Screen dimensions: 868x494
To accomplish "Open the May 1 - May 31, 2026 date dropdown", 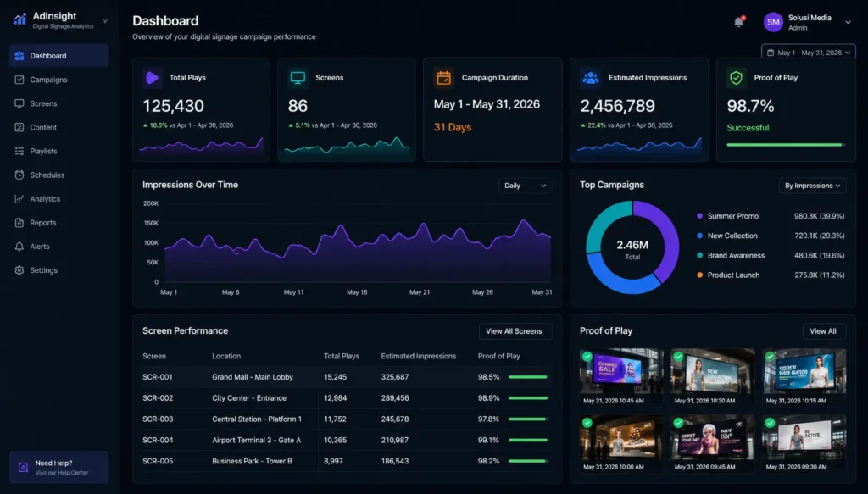I will tap(809, 53).
